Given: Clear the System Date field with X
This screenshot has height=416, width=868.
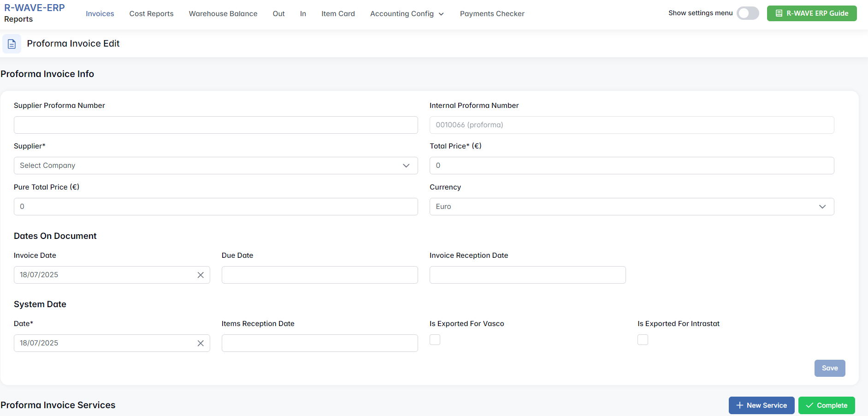Looking at the screenshot, I should [x=201, y=343].
